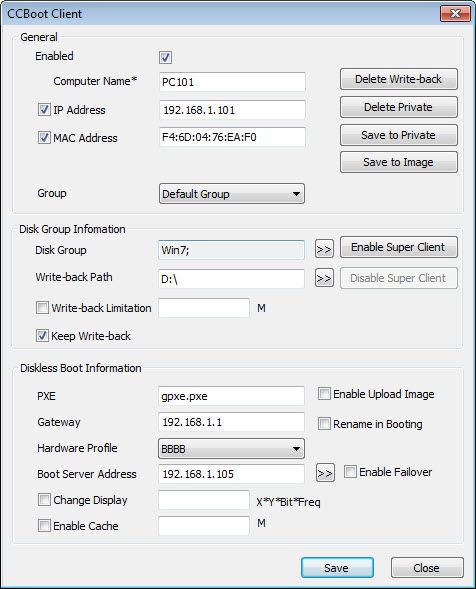The image size is (476, 589).
Task: Open the Group dropdown
Action: (x=232, y=194)
